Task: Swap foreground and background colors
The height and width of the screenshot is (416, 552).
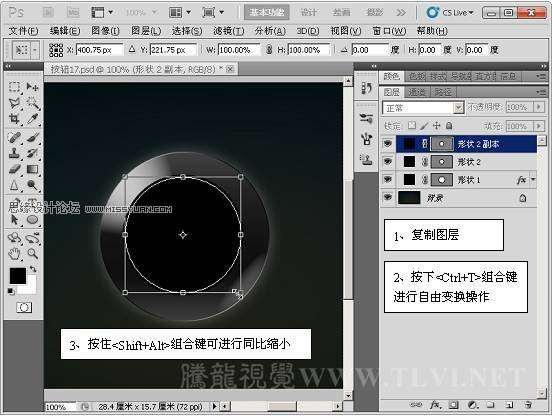Action: [x=33, y=269]
